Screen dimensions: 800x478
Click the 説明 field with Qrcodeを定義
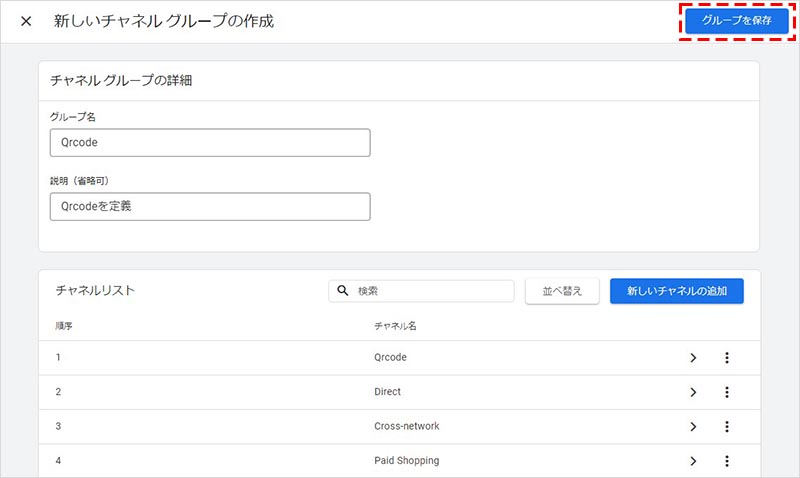point(210,206)
